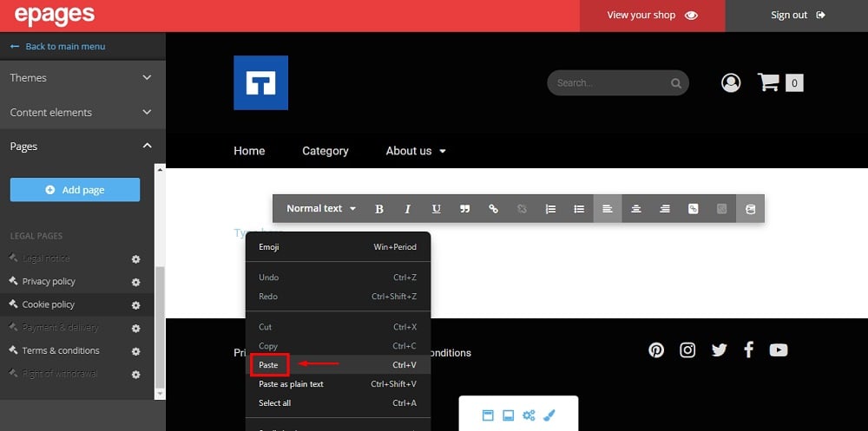This screenshot has height=431, width=868.
Task: Open the YouTube social icon
Action: coord(779,350)
